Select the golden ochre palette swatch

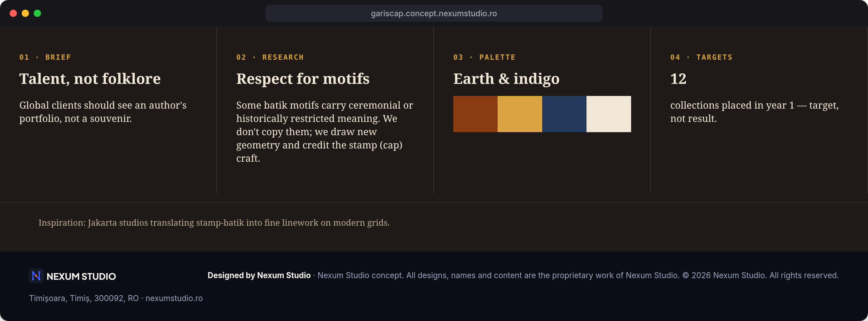(520, 114)
